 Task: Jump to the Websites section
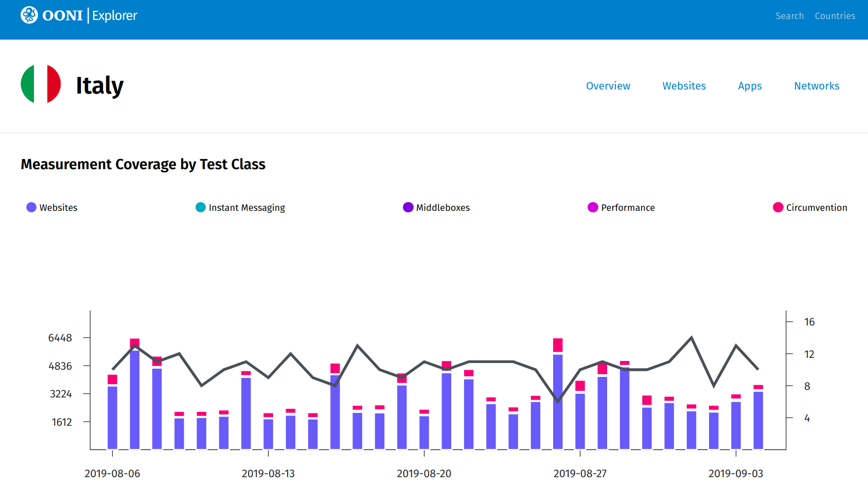[684, 86]
